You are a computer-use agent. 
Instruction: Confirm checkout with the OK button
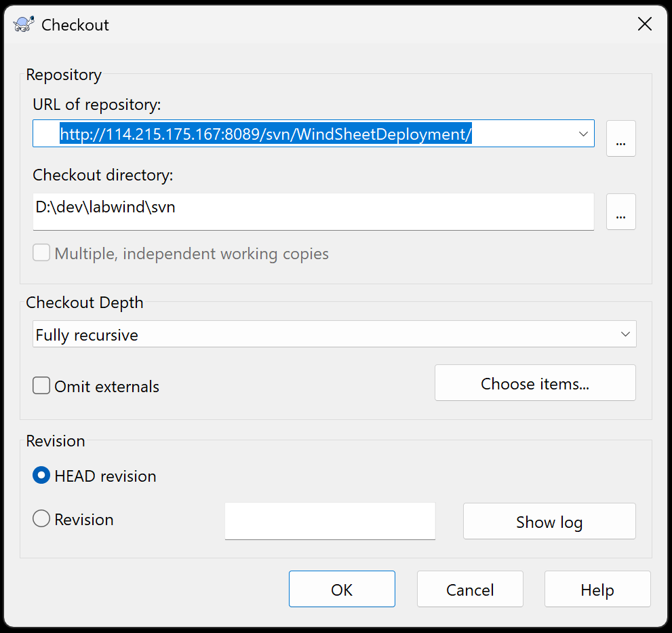pyautogui.click(x=342, y=589)
